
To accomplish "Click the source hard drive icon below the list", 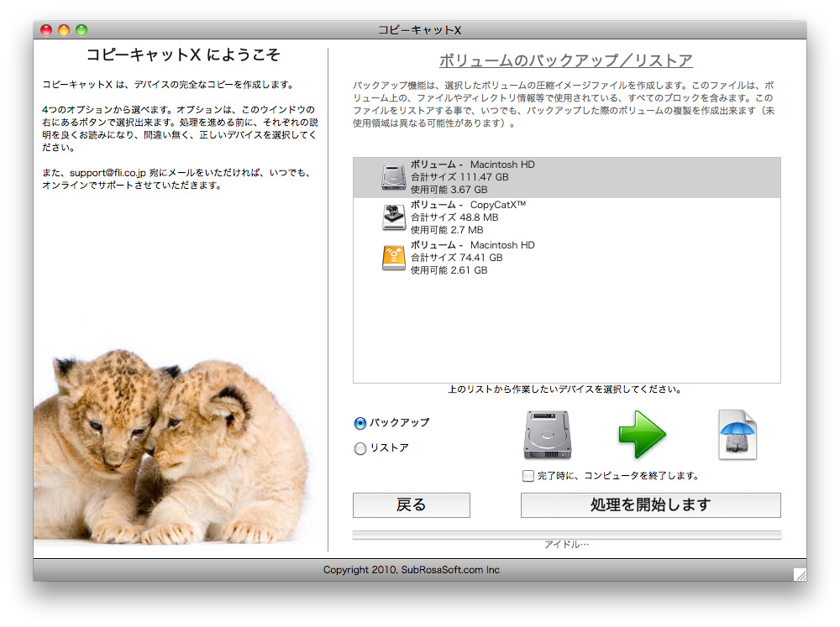I will pyautogui.click(x=548, y=435).
